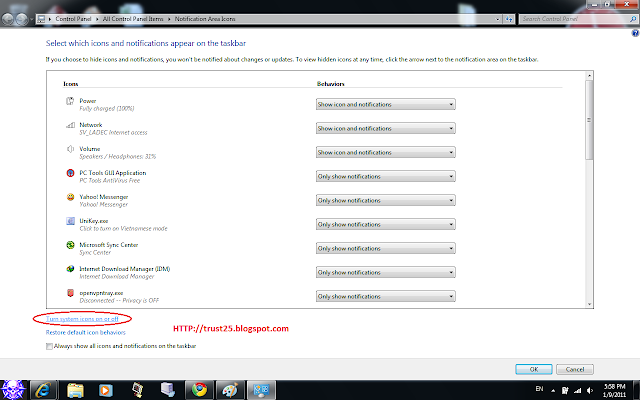The width and height of the screenshot is (640, 400).
Task: Click text 'PC Tools AntiVirus Free'
Action: (109, 180)
